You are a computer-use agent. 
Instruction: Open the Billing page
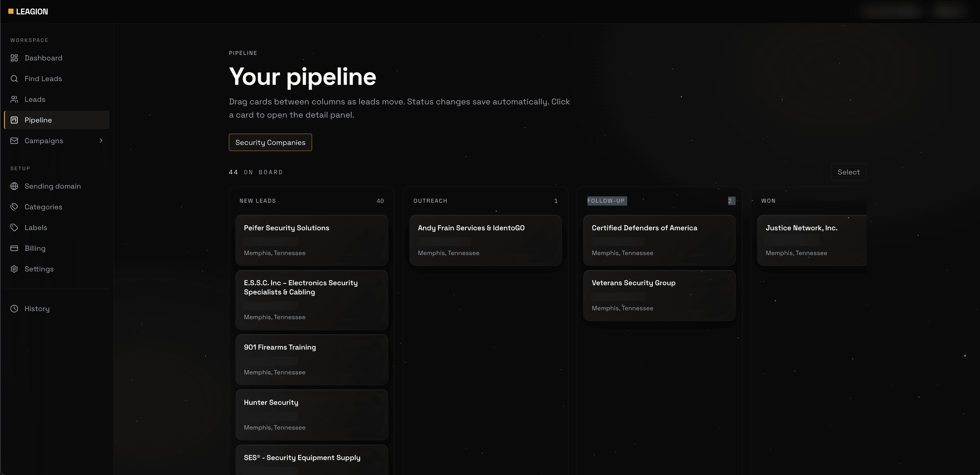(x=57, y=248)
